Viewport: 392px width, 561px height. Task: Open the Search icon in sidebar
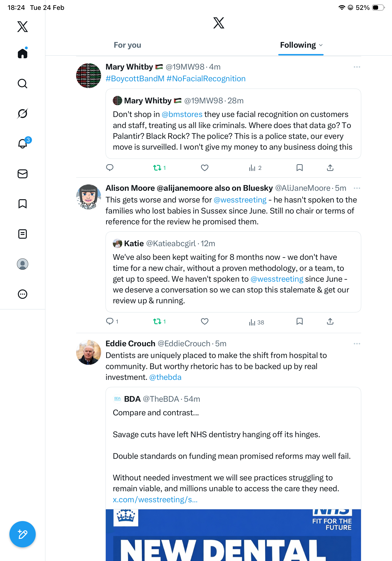pos(23,84)
